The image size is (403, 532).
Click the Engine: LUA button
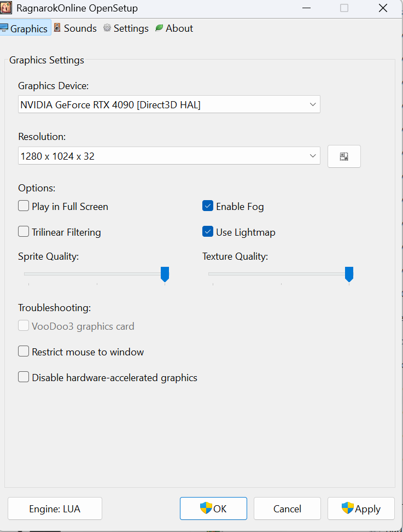54,508
